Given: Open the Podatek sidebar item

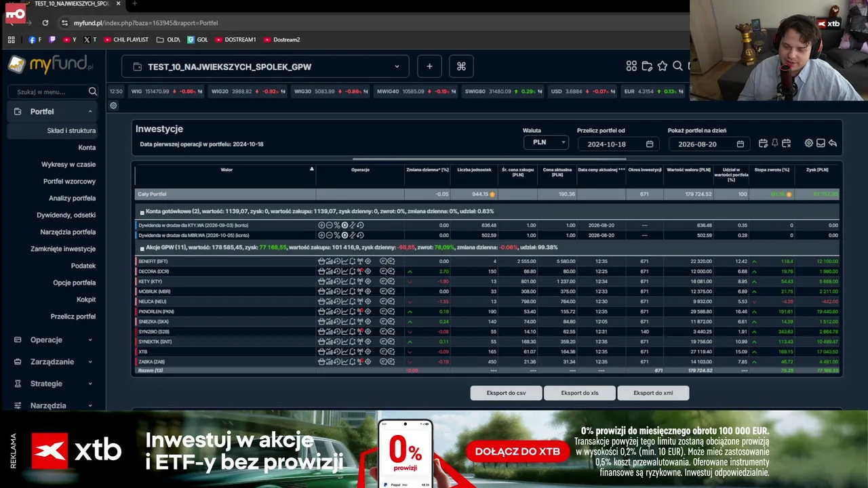Looking at the screenshot, I should pyautogui.click(x=83, y=266).
